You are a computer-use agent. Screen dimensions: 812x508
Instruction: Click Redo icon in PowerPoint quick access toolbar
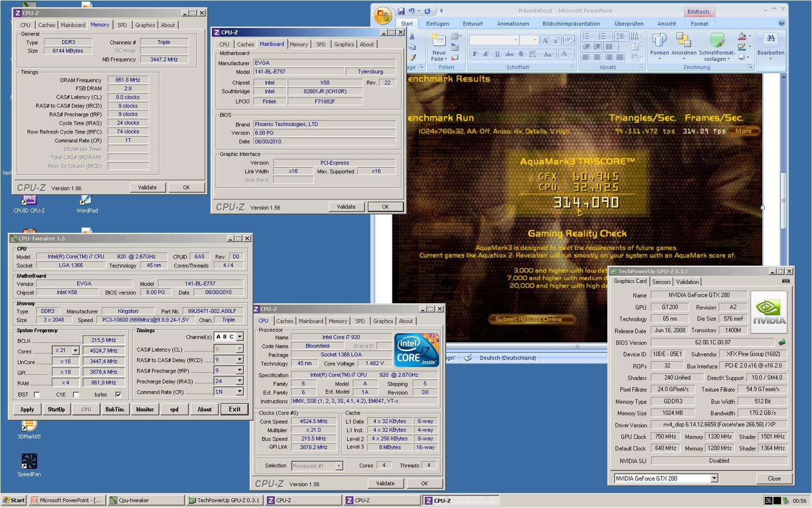(427, 11)
